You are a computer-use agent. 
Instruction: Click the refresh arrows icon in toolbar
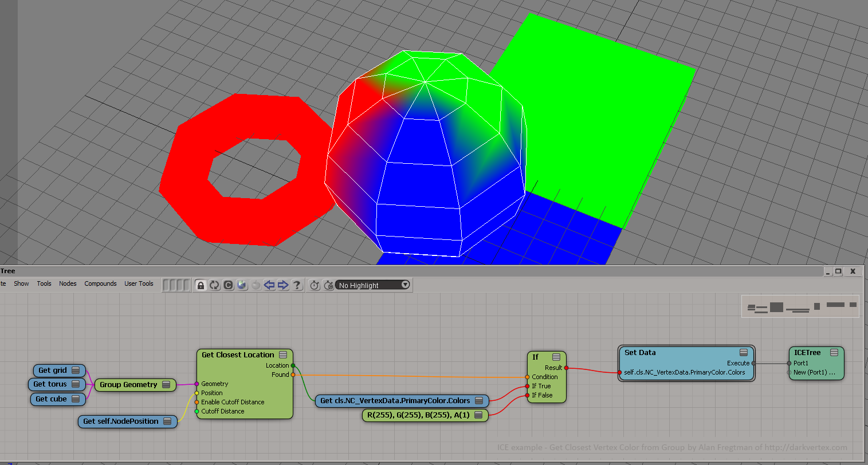pyautogui.click(x=214, y=285)
